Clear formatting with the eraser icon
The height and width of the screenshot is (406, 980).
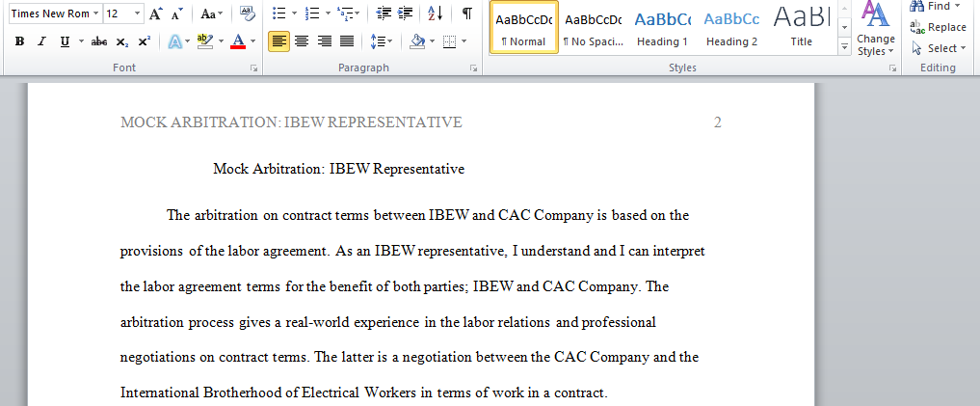point(248,14)
